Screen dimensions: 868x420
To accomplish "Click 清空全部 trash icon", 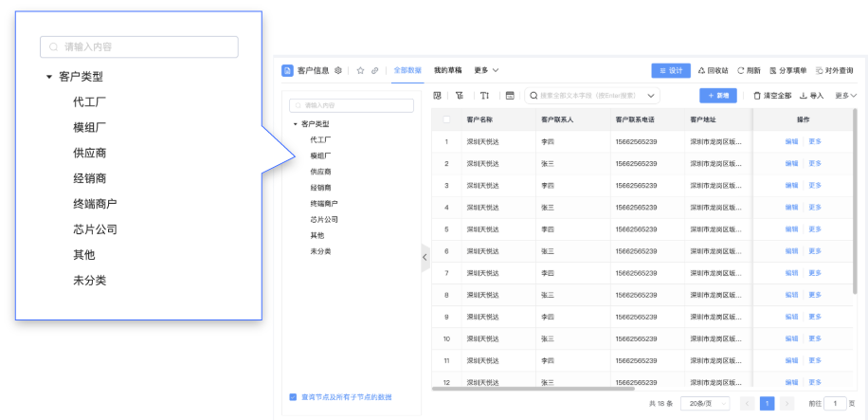I will (756, 96).
